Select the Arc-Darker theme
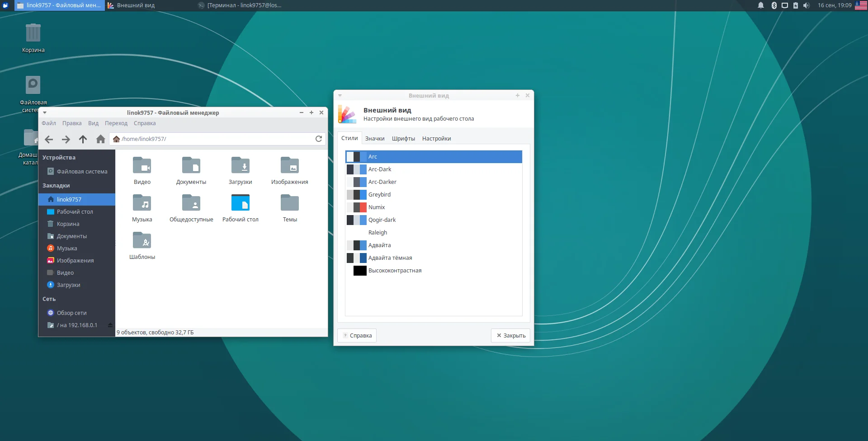The image size is (868, 441). (x=434, y=182)
